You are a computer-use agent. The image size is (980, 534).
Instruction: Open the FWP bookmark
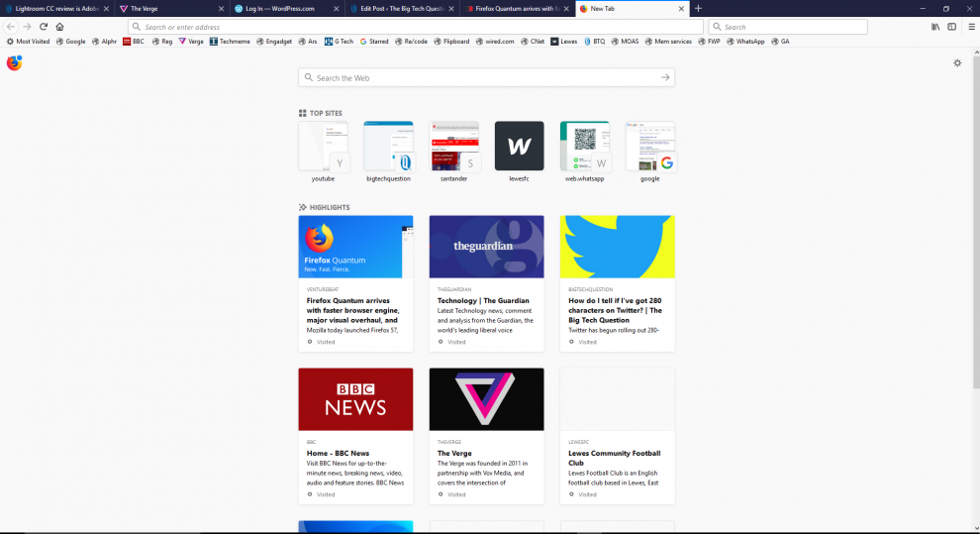[710, 42]
